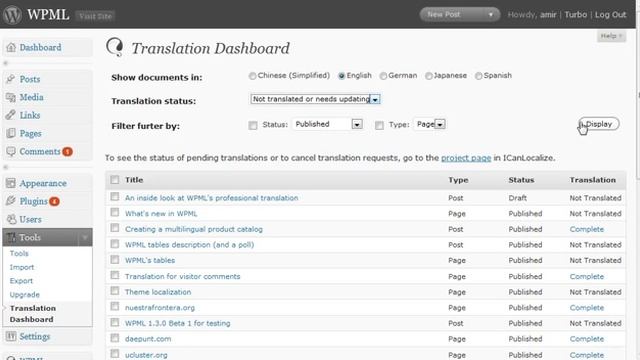Open 'An inside look at WPML's professional translation'
Viewport: 640px width, 360px height.
click(x=211, y=198)
